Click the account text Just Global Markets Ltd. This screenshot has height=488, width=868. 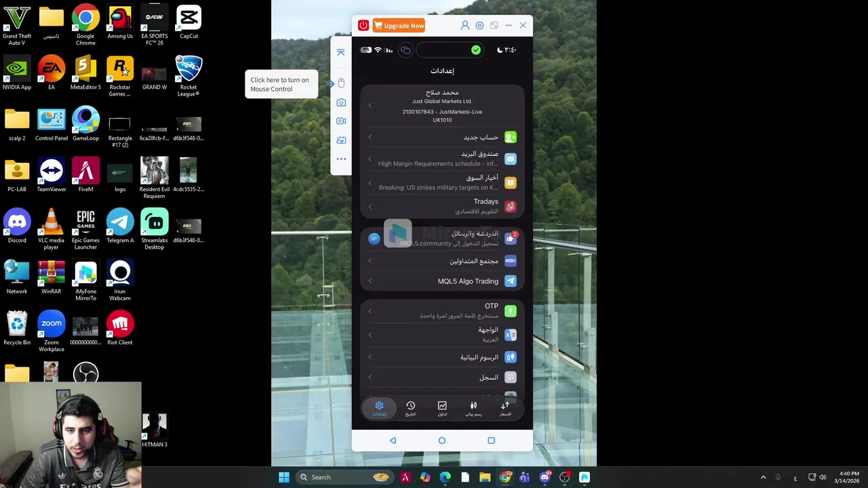tap(442, 102)
